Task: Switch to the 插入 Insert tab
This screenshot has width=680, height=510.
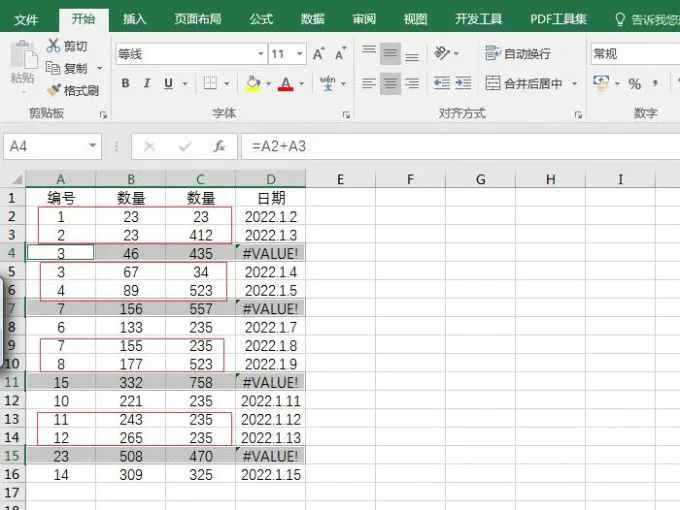Action: 134,19
